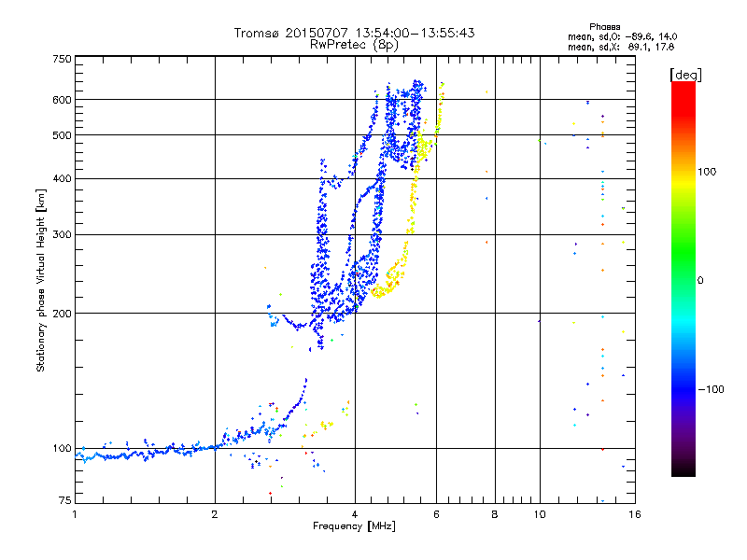Click the '[deg]' colorbar unit label
The image size is (747, 560).
tap(685, 75)
